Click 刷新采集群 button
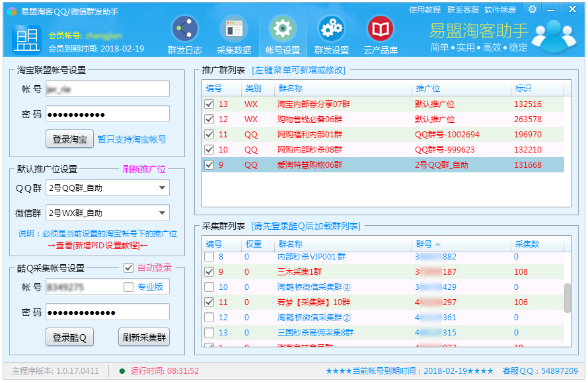The image size is (588, 383). [145, 337]
